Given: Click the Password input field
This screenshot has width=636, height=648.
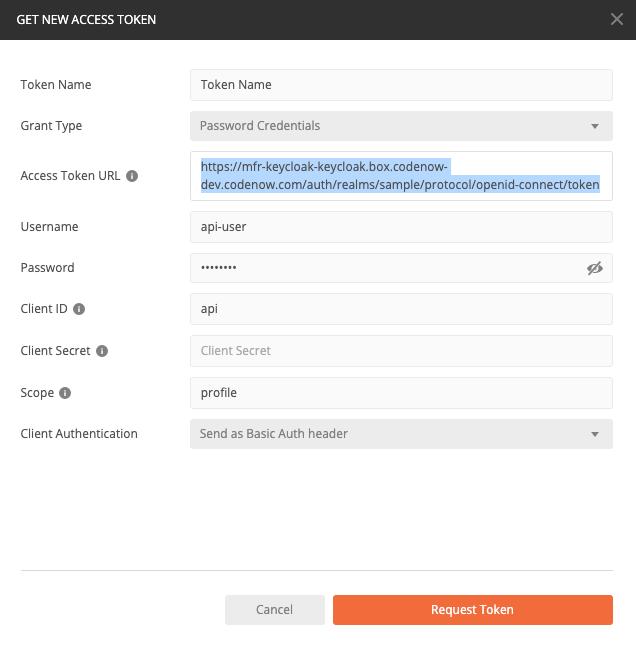Looking at the screenshot, I should tap(401, 268).
